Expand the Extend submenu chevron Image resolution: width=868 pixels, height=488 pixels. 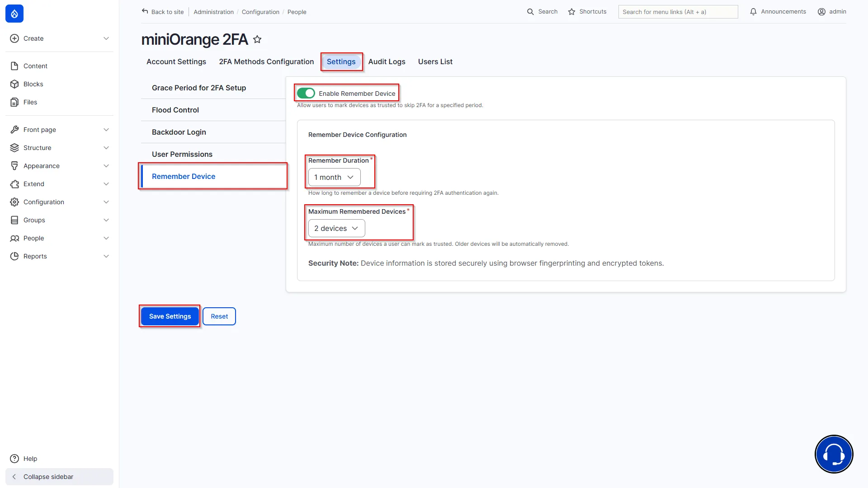tap(106, 184)
